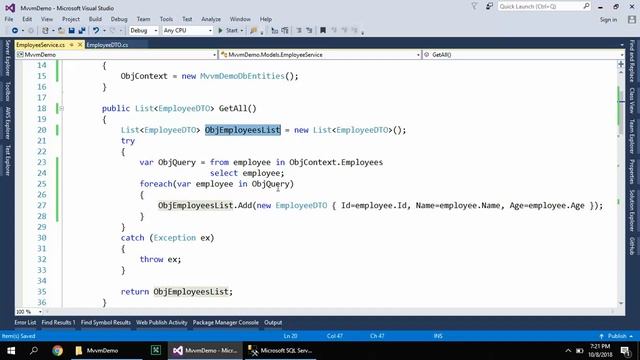The height and width of the screenshot is (360, 640).
Task: Open the Package Manager Console tab
Action: coord(225,322)
